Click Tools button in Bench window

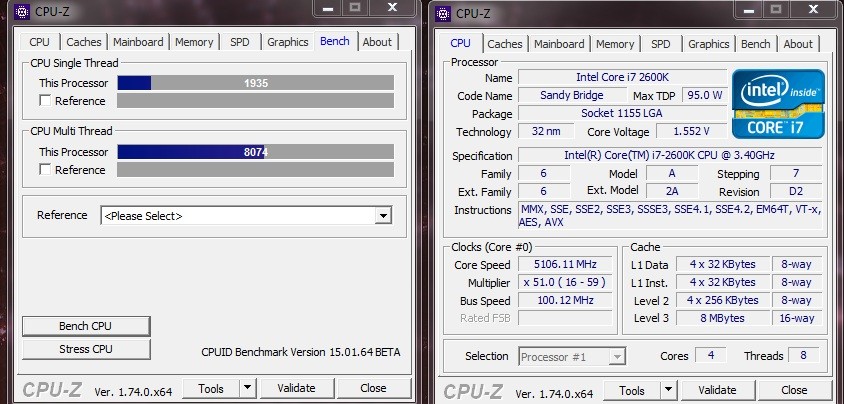coord(211,388)
